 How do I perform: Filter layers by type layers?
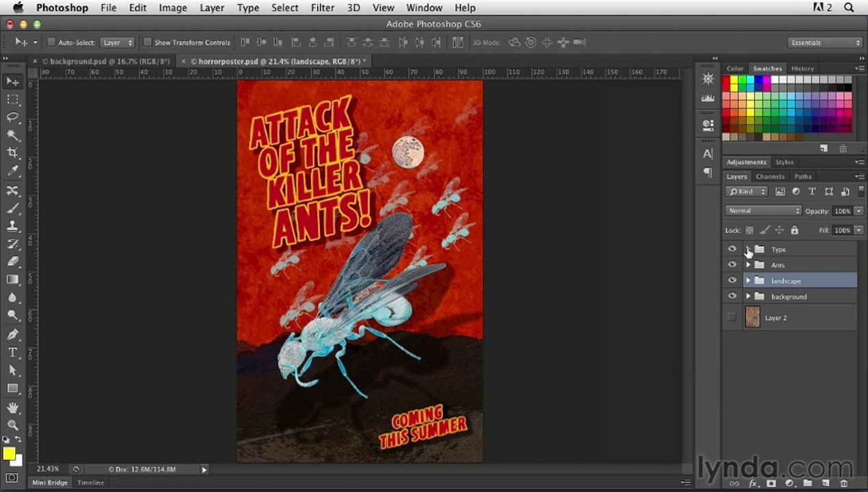click(812, 192)
